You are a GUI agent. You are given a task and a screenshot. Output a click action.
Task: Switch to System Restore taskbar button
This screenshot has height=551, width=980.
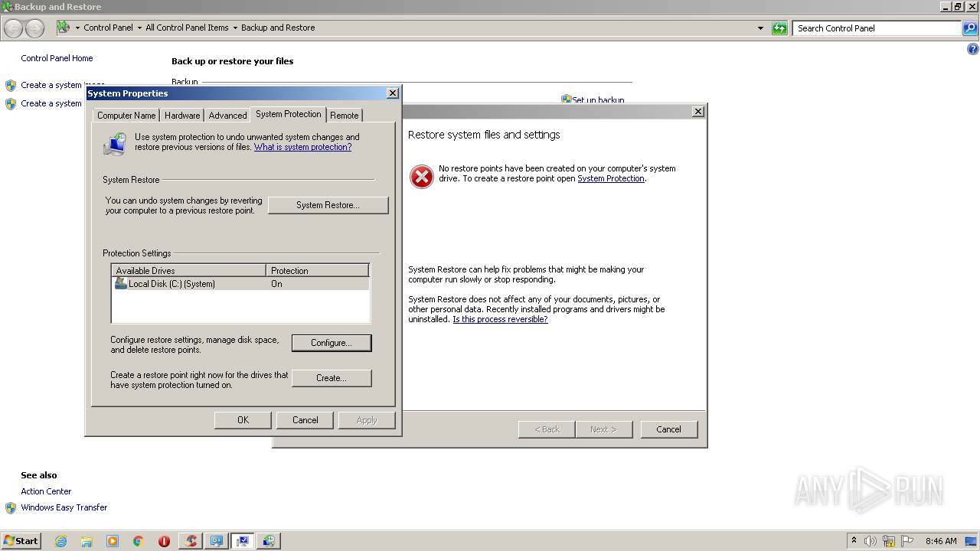click(269, 541)
